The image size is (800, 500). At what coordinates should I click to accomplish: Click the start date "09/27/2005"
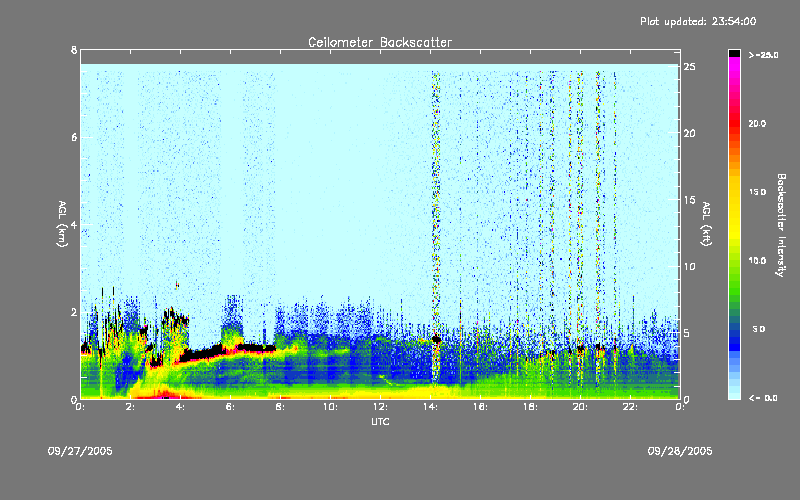80,451
